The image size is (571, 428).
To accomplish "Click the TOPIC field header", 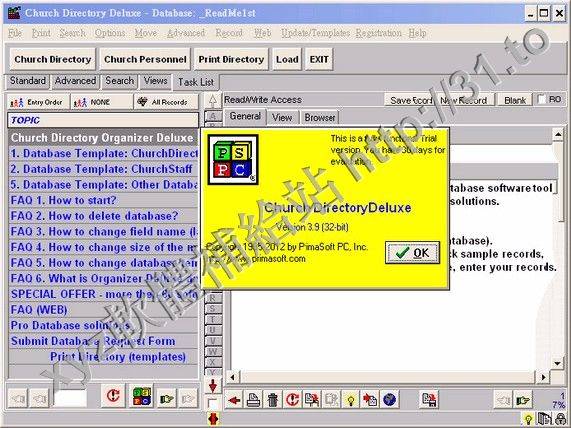I will 103,120.
